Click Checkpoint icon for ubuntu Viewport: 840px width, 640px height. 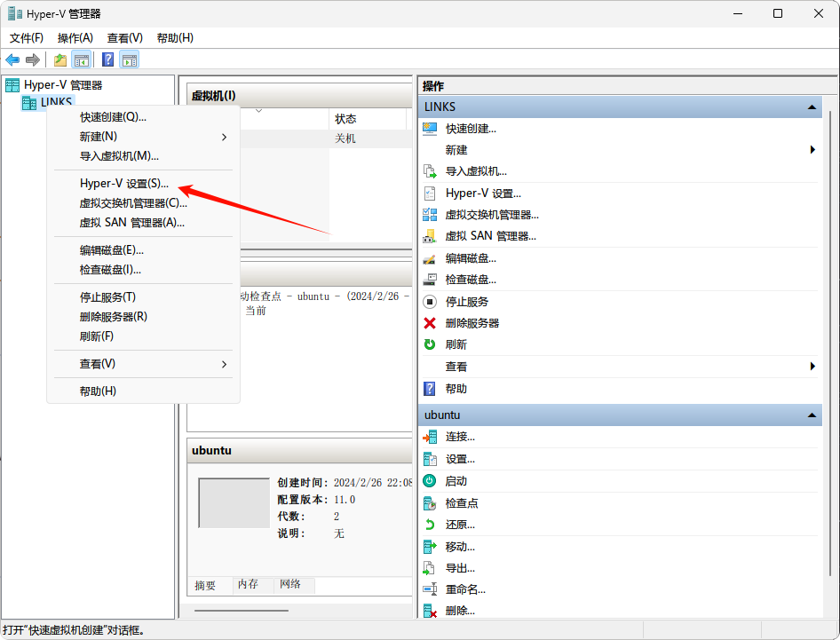click(x=430, y=503)
